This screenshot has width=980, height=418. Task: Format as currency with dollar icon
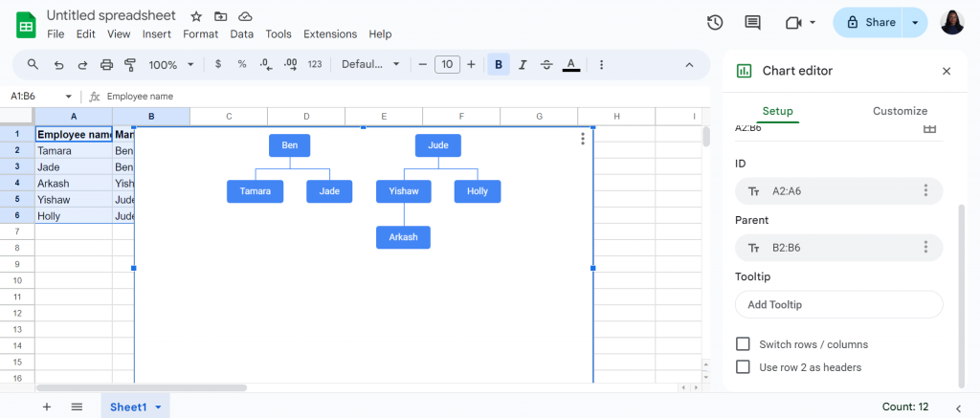pos(217,64)
